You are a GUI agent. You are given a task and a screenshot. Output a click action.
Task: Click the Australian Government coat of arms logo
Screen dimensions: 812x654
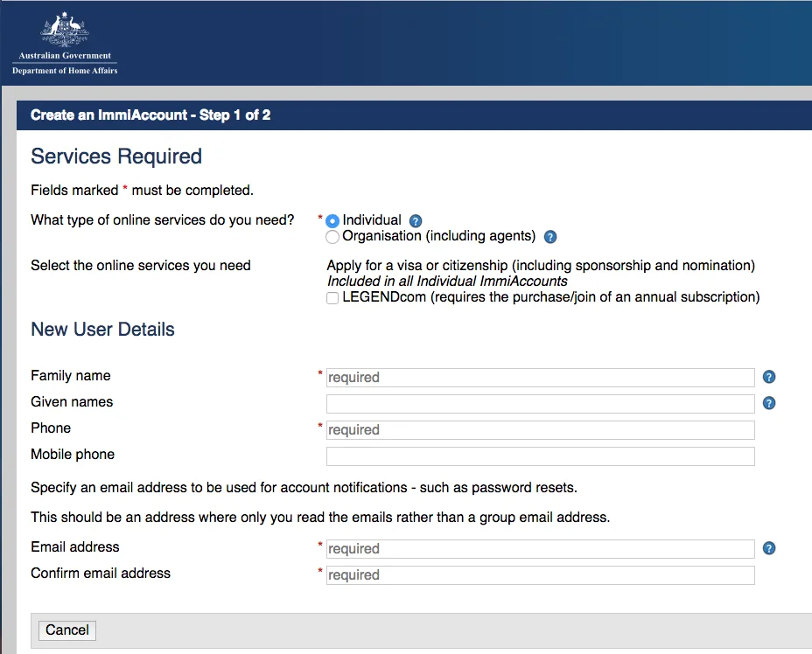[x=65, y=31]
